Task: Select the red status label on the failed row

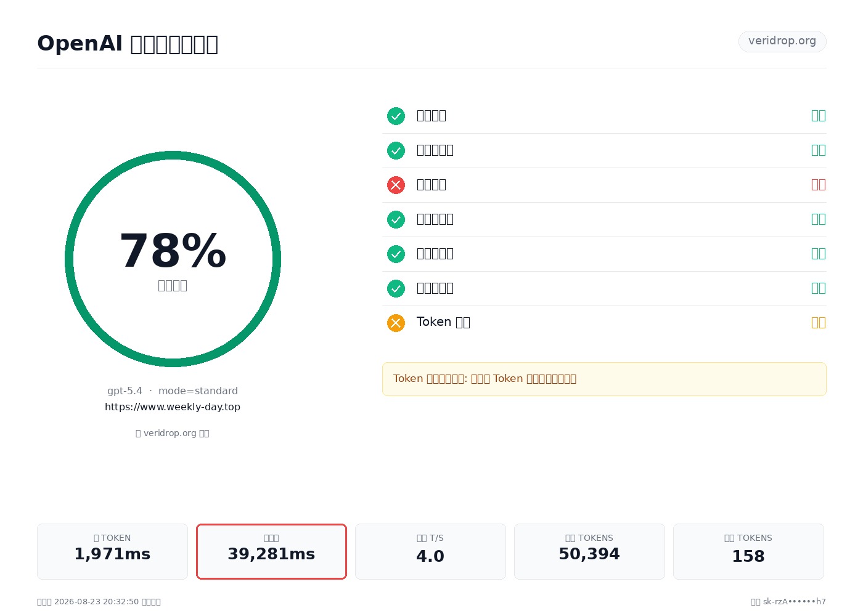Action: tap(819, 185)
